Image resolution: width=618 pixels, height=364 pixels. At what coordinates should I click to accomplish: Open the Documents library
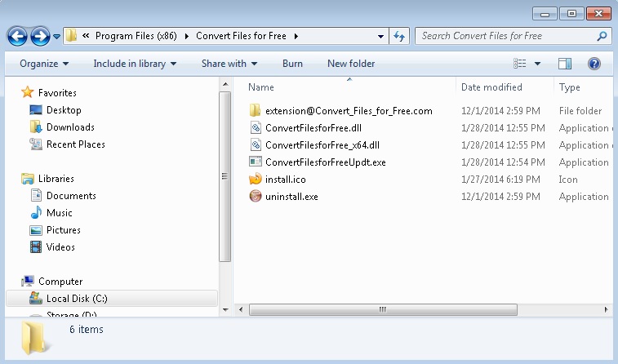71,196
